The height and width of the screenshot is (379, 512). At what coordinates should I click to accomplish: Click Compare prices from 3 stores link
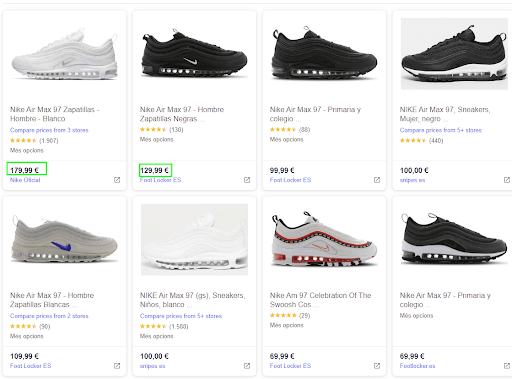pyautogui.click(x=49, y=130)
